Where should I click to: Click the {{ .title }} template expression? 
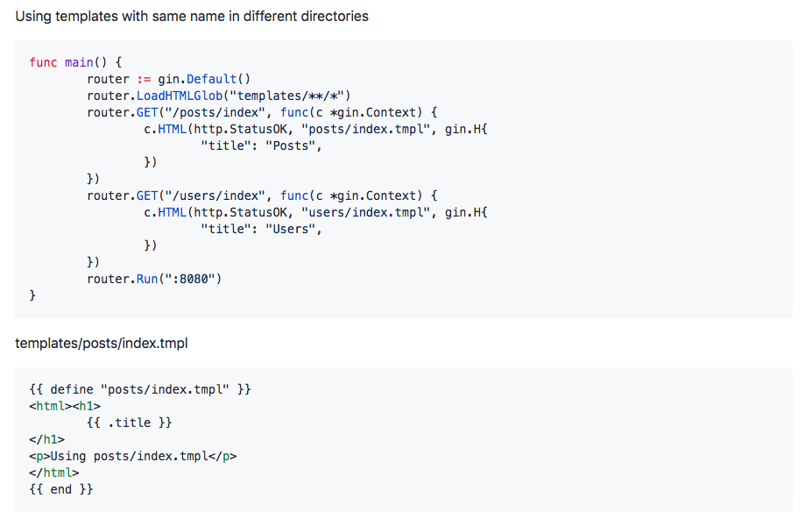tap(129, 423)
